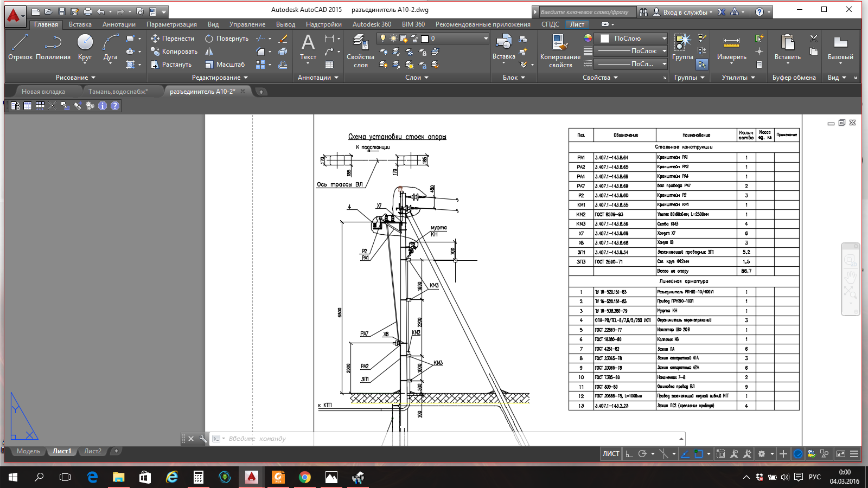The image size is (868, 488).
Task: Toggle polar tracking in status bar
Action: click(642, 454)
